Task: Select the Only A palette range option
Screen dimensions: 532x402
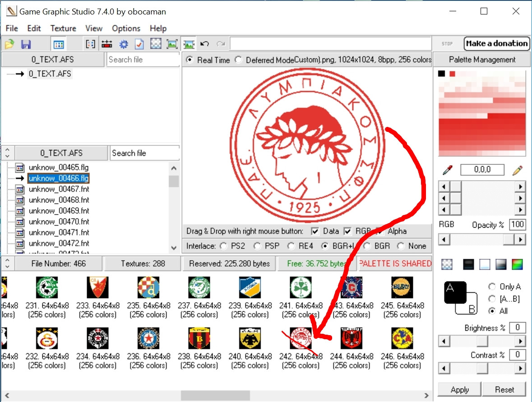Action: 492,286
